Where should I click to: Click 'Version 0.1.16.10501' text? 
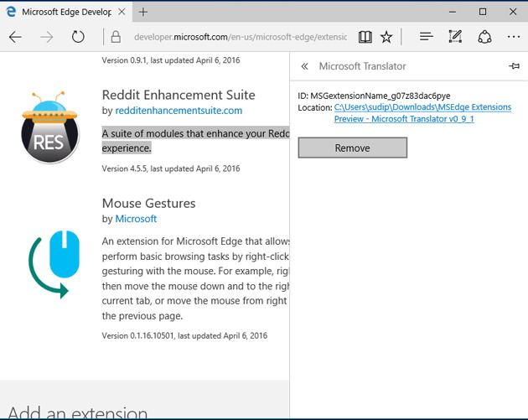pyautogui.click(x=184, y=336)
